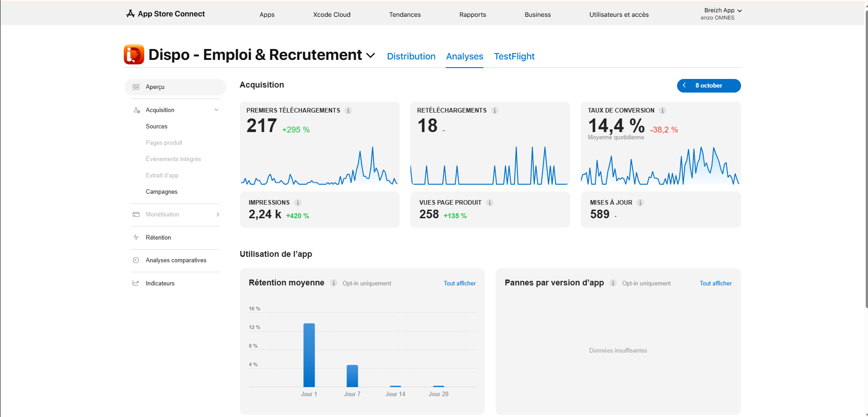Image resolution: width=868 pixels, height=417 pixels.
Task: Expand the Monétisation sidebar section
Action: coord(218,214)
